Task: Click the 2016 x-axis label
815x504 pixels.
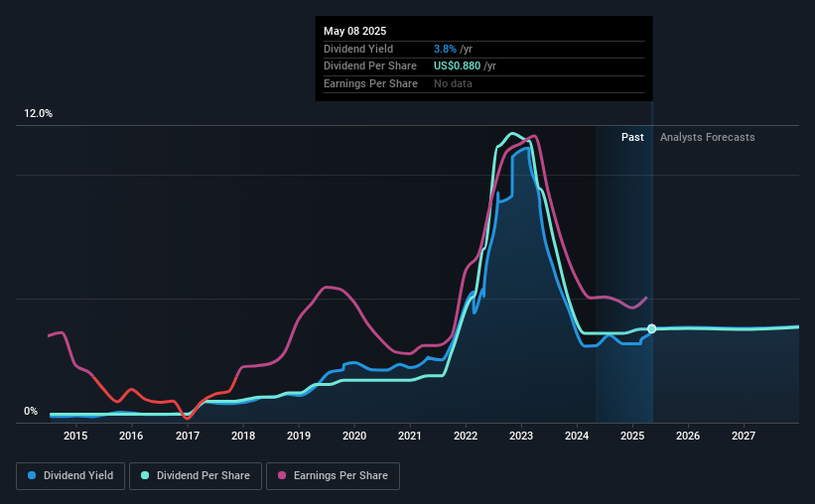Action: tap(131, 436)
